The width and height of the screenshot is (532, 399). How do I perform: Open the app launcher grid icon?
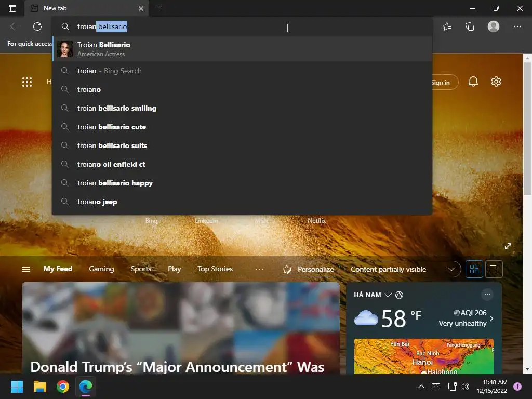(27, 82)
